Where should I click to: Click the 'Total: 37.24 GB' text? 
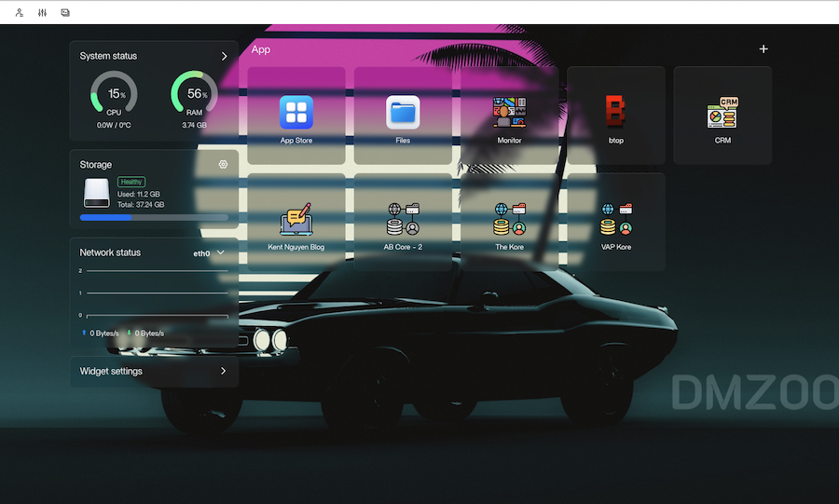coord(141,205)
